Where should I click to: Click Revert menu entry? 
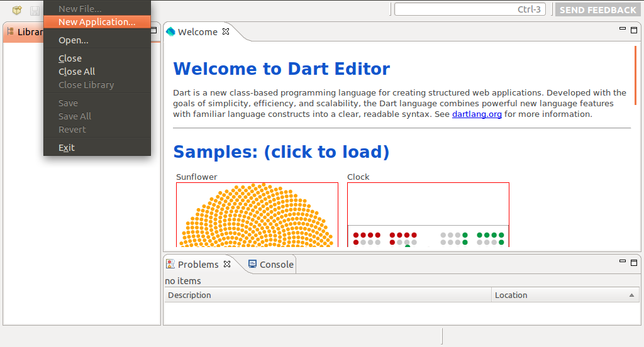[x=97, y=129]
